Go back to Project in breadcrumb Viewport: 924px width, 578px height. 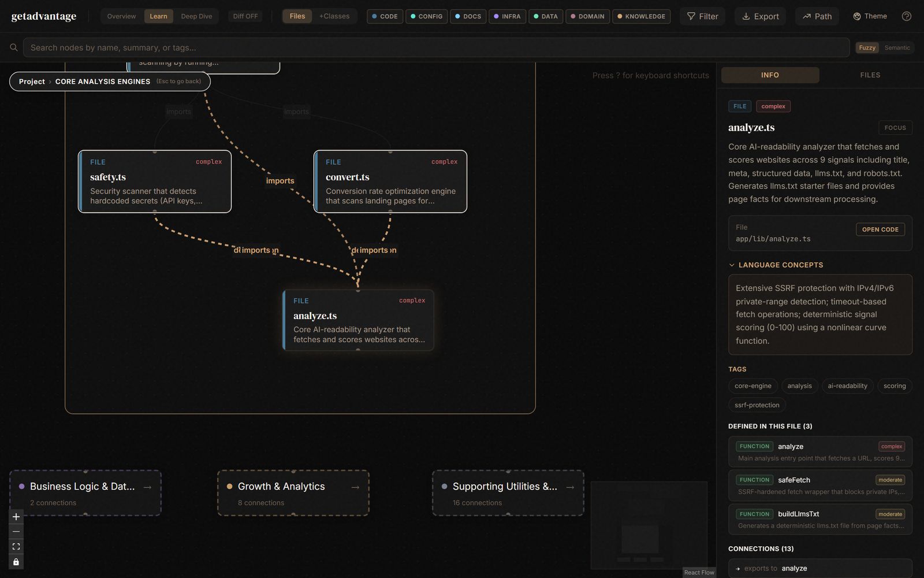[x=32, y=81]
